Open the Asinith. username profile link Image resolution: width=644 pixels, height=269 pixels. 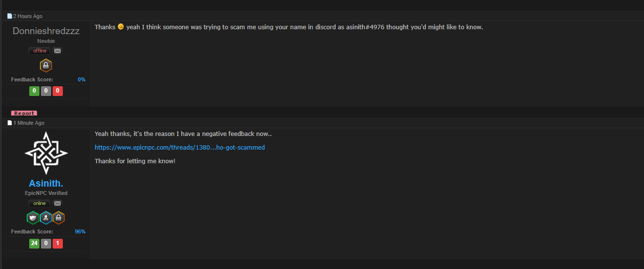point(46,184)
